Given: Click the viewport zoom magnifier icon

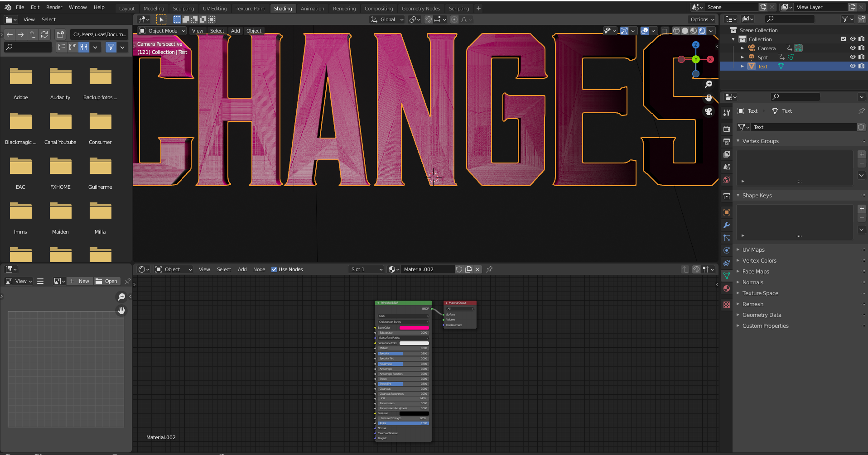Looking at the screenshot, I should [x=709, y=84].
